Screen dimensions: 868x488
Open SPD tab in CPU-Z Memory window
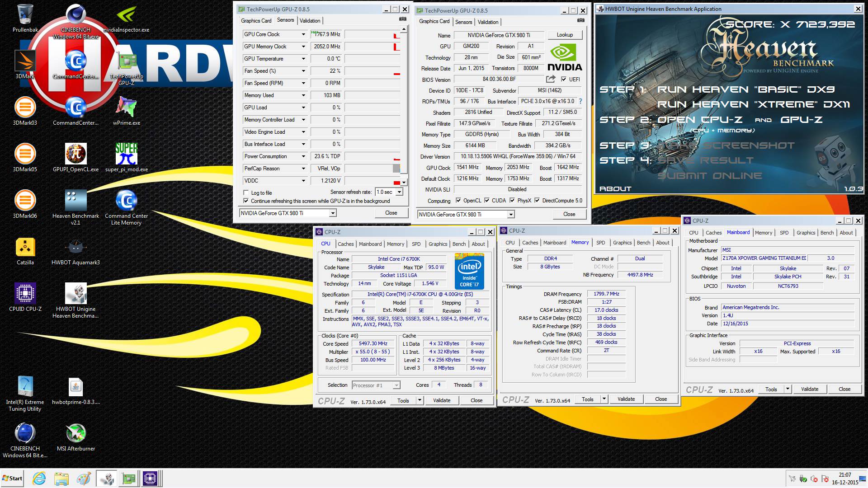[600, 243]
